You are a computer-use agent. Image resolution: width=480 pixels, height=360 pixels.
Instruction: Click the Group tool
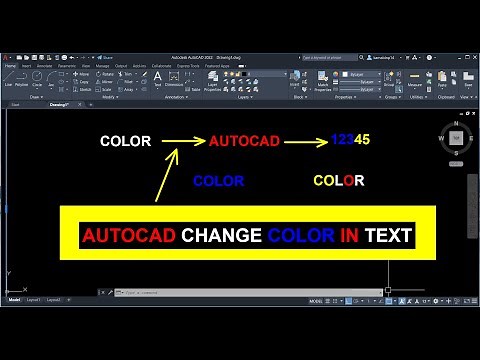click(389, 79)
